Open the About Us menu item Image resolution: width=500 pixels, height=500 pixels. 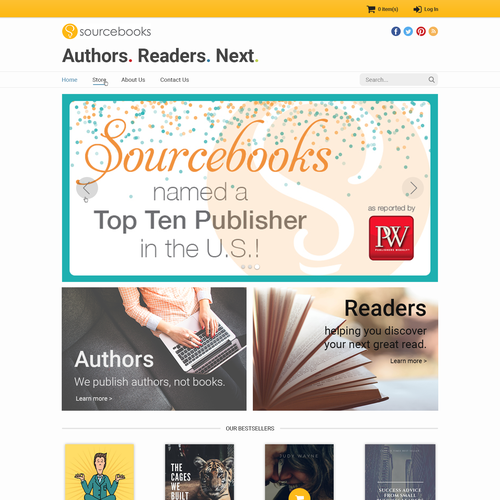(133, 80)
